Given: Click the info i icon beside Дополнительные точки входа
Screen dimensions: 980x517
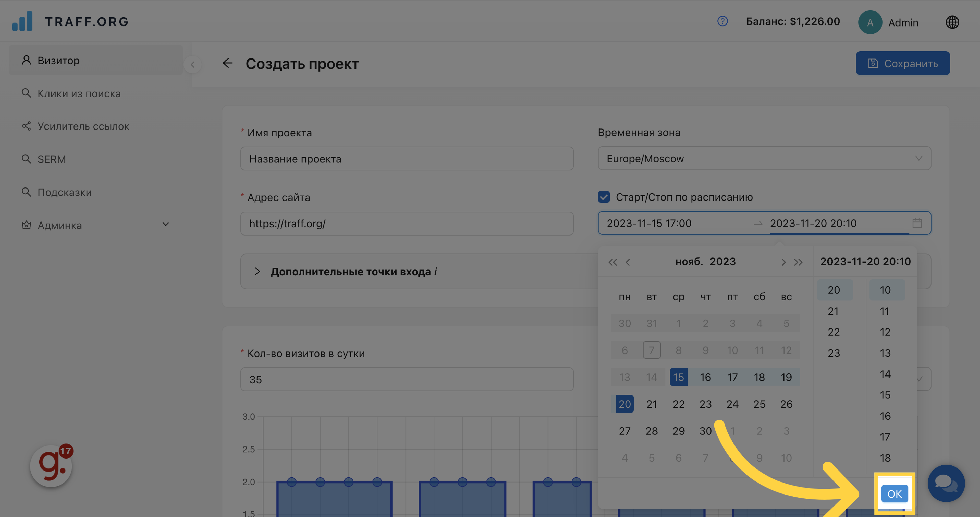Looking at the screenshot, I should click(x=436, y=272).
